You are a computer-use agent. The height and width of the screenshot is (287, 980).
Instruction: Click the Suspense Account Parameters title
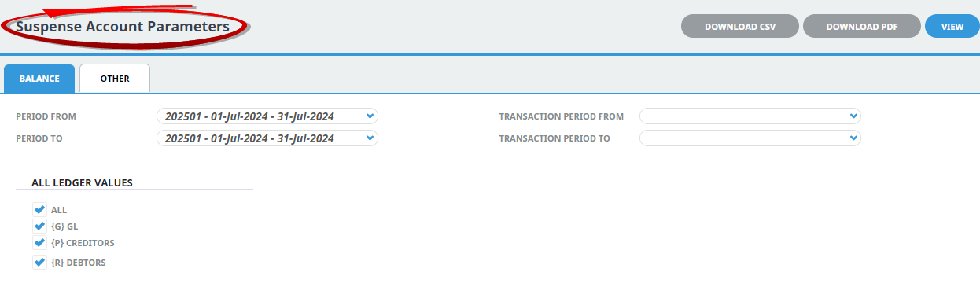(x=123, y=27)
